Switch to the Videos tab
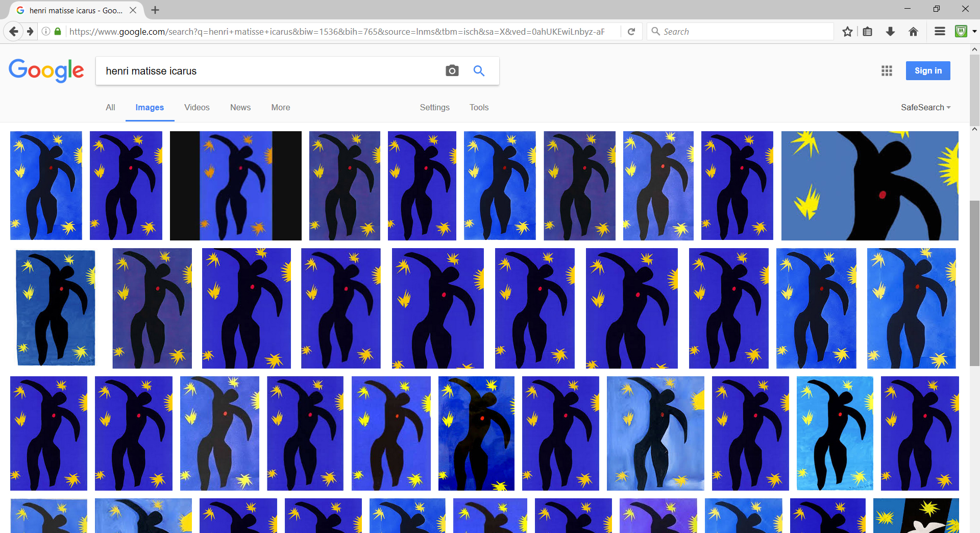980x533 pixels. pos(197,108)
